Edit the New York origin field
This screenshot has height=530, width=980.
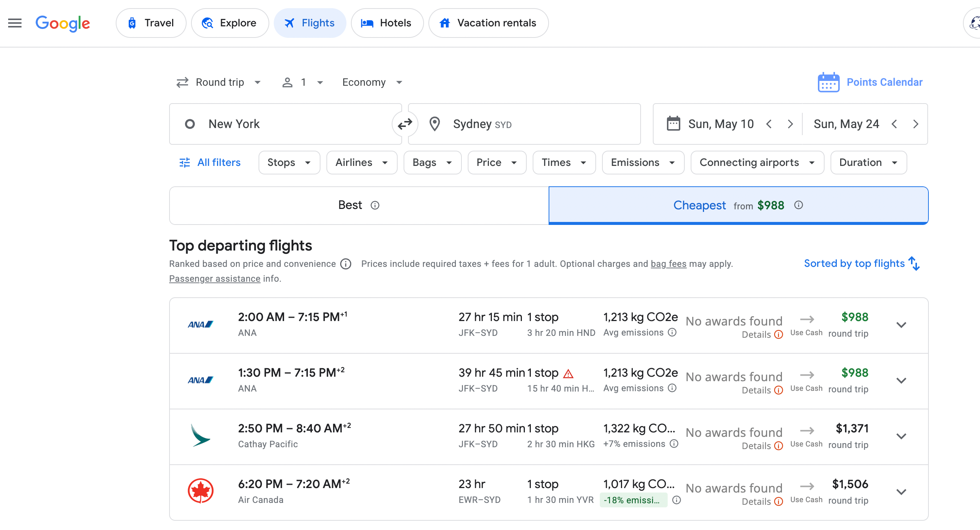pos(285,124)
